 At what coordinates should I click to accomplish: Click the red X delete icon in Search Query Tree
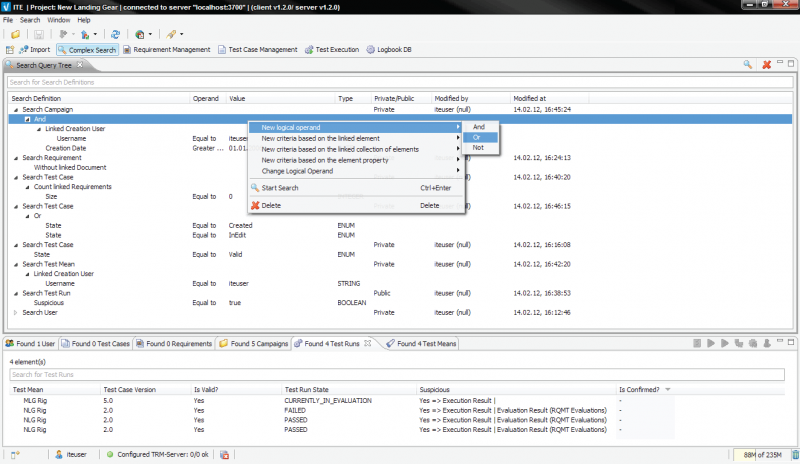pos(766,65)
